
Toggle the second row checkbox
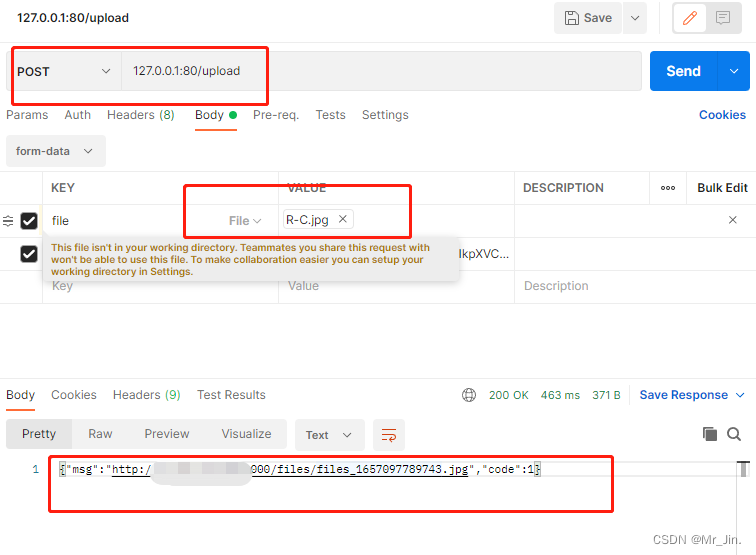coord(29,254)
